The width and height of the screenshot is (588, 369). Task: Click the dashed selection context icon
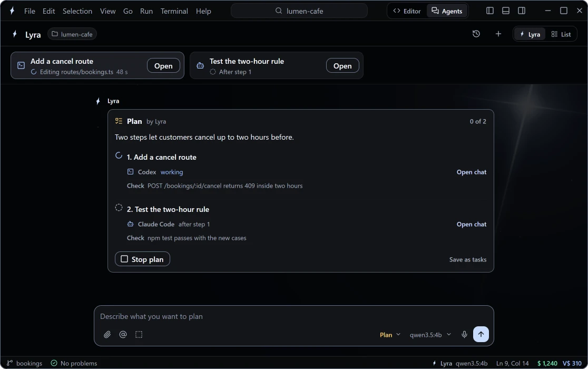point(139,335)
